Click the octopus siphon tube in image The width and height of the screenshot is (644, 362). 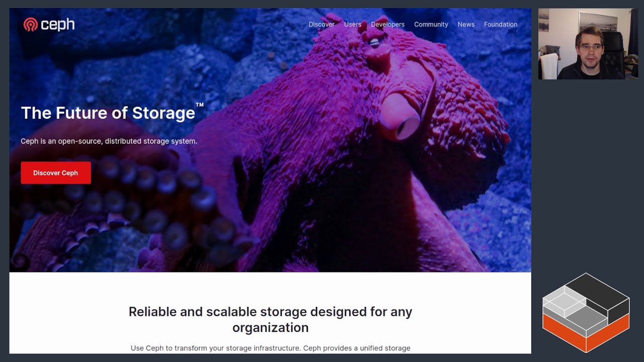tap(400, 116)
